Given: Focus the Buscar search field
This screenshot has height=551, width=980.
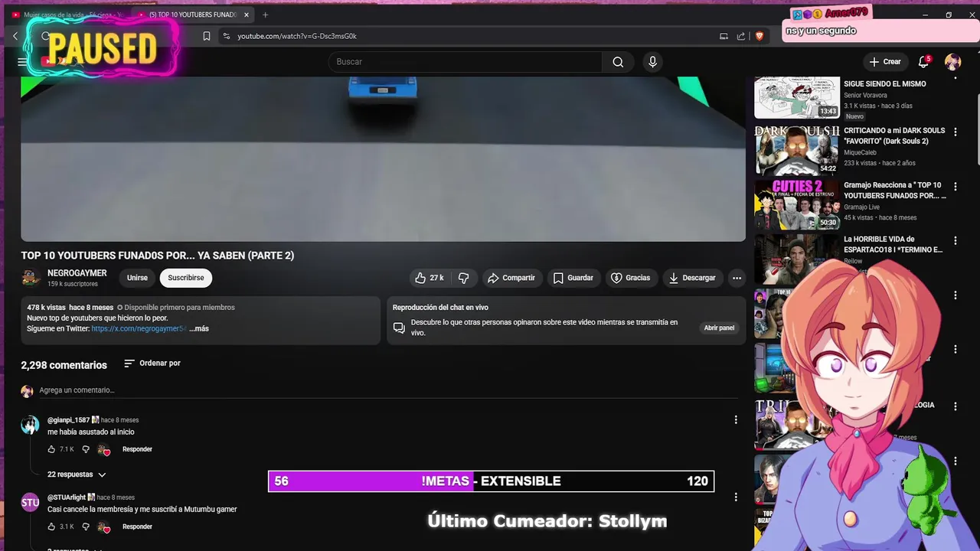Looking at the screenshot, I should [465, 62].
